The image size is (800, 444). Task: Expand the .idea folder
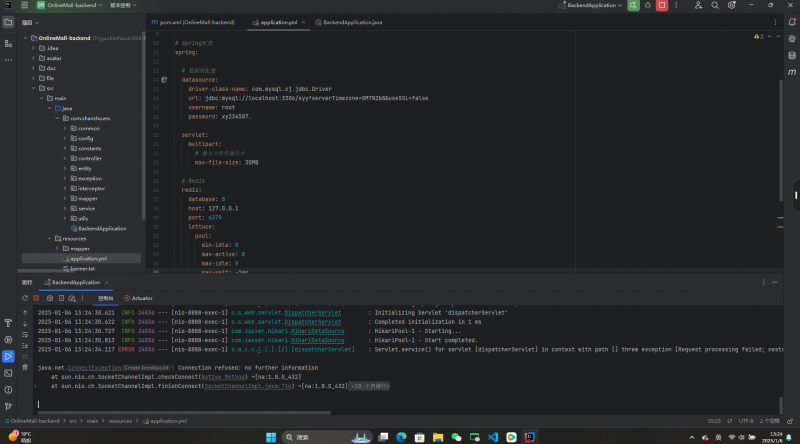tap(34, 48)
